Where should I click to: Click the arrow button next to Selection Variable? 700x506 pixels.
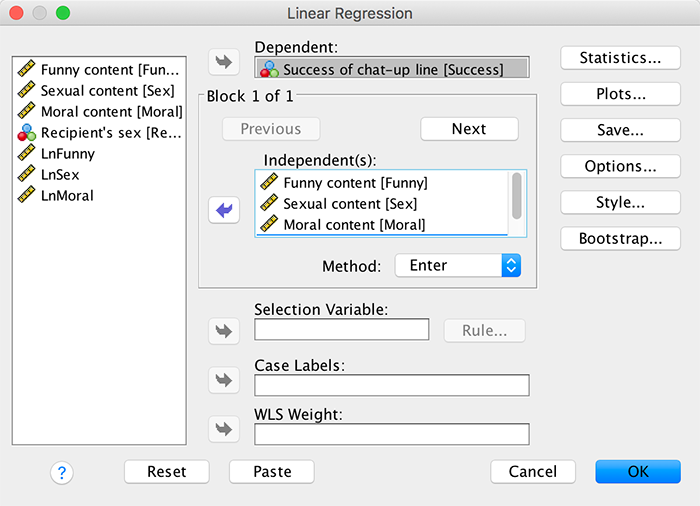224,330
